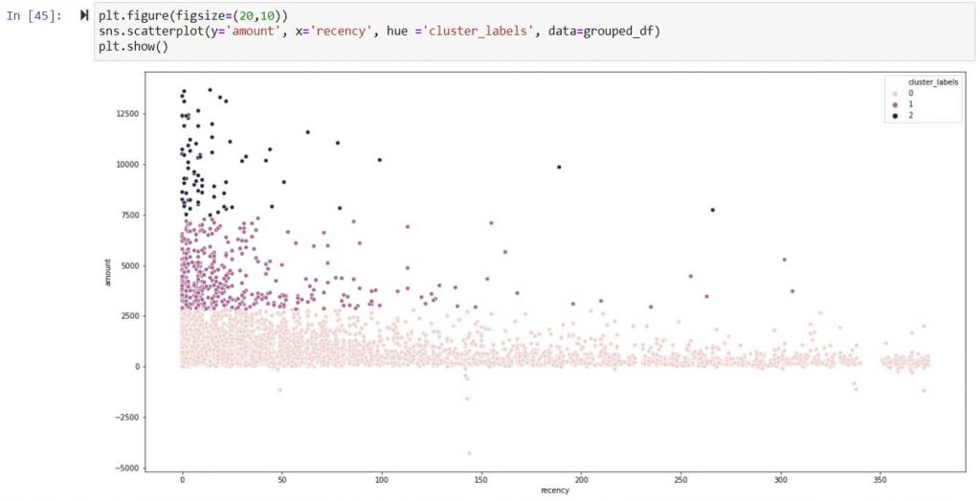This screenshot has height=501, width=980.
Task: Click the In [45] cell prompt
Action: pyautogui.click(x=34, y=15)
